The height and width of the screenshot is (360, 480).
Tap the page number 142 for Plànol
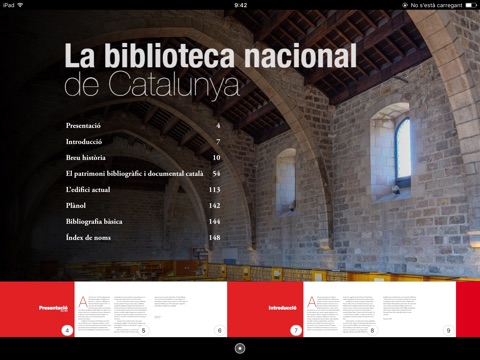pos(214,206)
